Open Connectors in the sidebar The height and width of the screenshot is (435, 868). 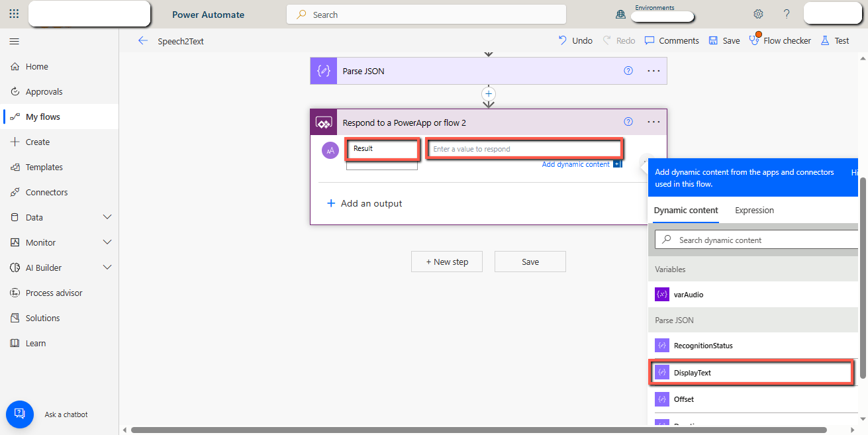point(59,193)
